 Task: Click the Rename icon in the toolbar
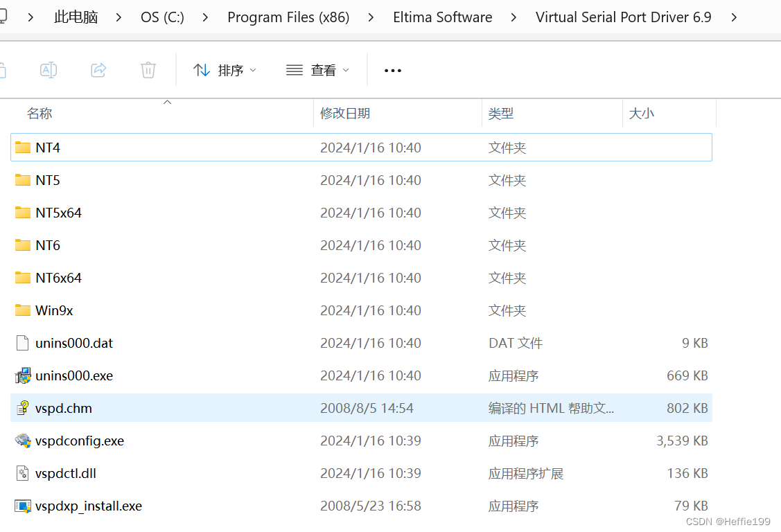pyautogui.click(x=49, y=69)
